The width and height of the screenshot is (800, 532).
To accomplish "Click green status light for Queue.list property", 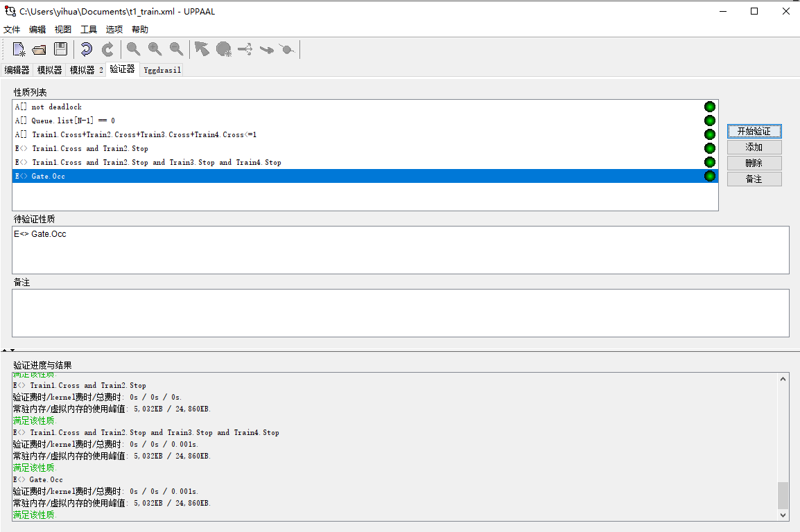I will click(710, 121).
